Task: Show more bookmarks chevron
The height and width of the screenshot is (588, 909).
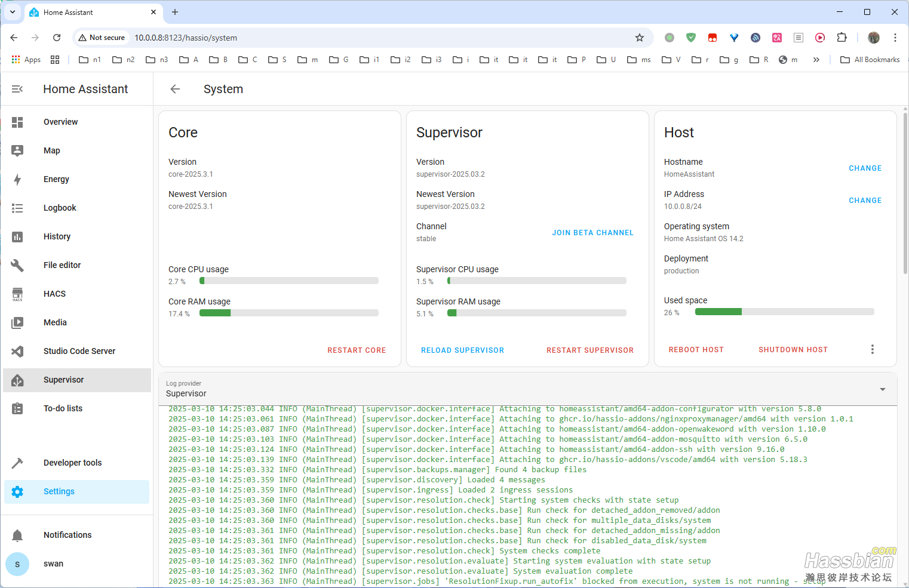Action: pos(816,60)
